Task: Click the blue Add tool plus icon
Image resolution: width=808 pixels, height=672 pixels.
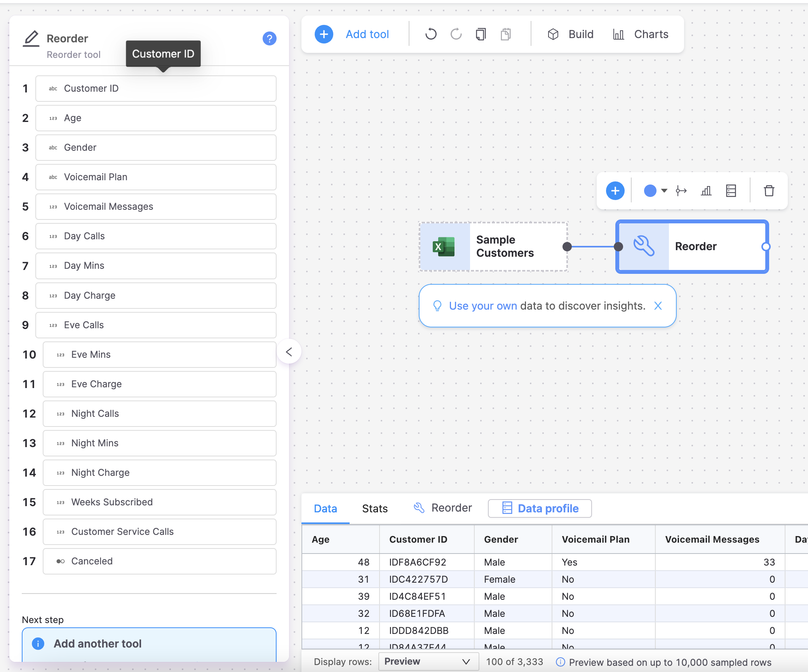Action: [x=324, y=34]
